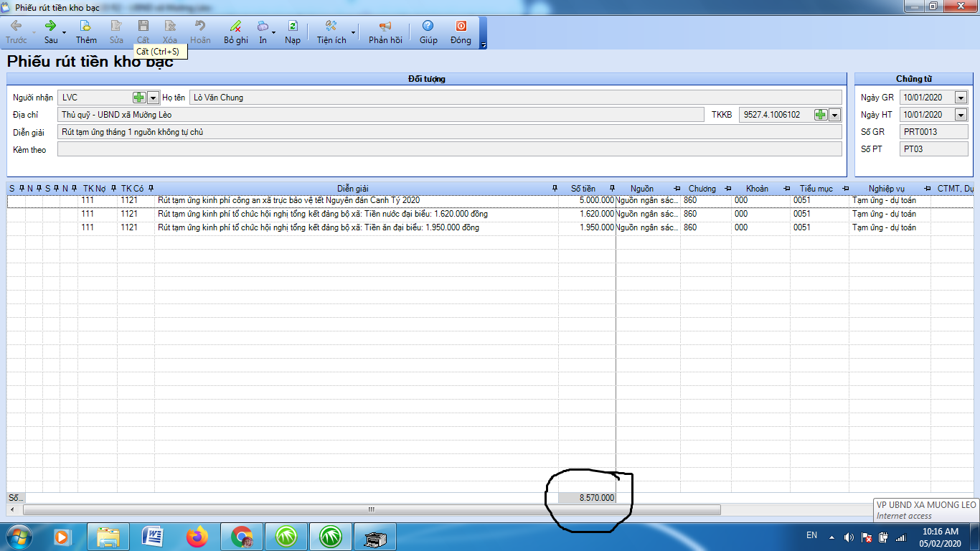Click the Sau (next) green arrow icon
Screen dimensions: 980x551
50,26
